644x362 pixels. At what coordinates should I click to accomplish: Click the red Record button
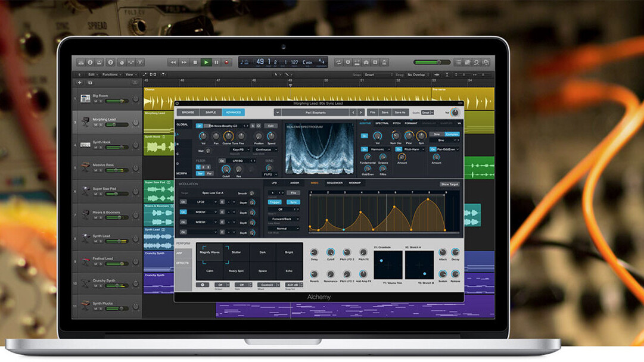[226, 62]
